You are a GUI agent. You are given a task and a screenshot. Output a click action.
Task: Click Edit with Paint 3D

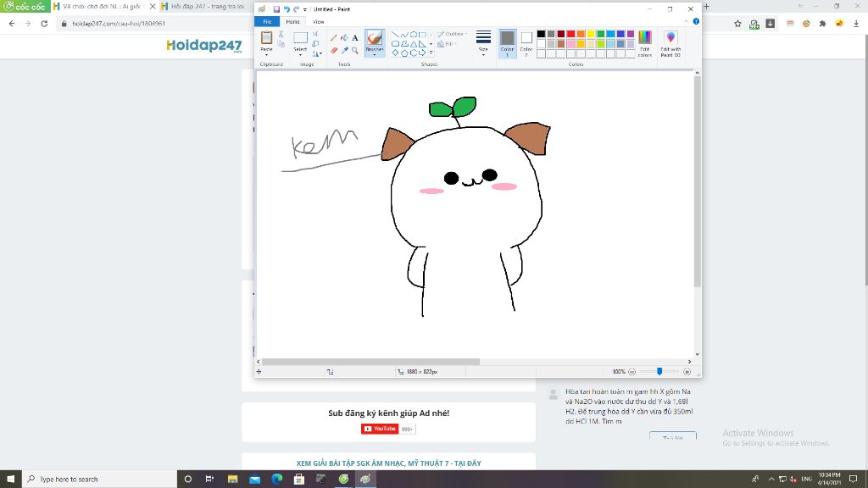670,44
